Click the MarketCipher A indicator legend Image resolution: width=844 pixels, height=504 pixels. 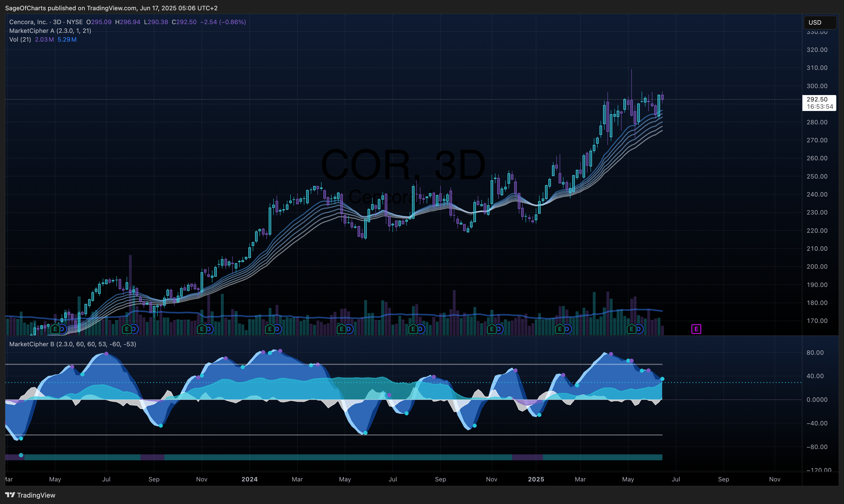[x=50, y=31]
